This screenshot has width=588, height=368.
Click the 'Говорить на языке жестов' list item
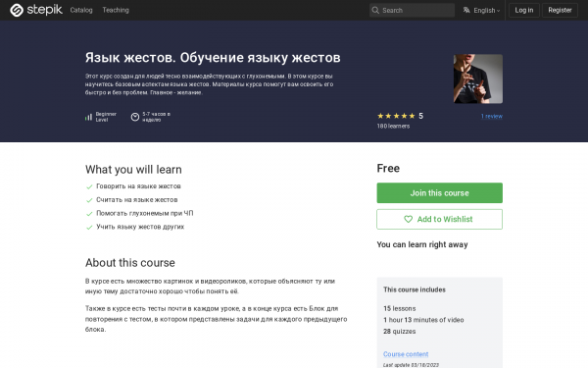pyautogui.click(x=138, y=186)
